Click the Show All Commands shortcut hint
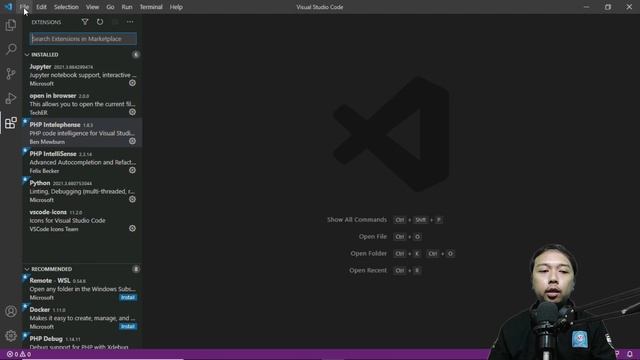This screenshot has width=640, height=360. (x=384, y=220)
